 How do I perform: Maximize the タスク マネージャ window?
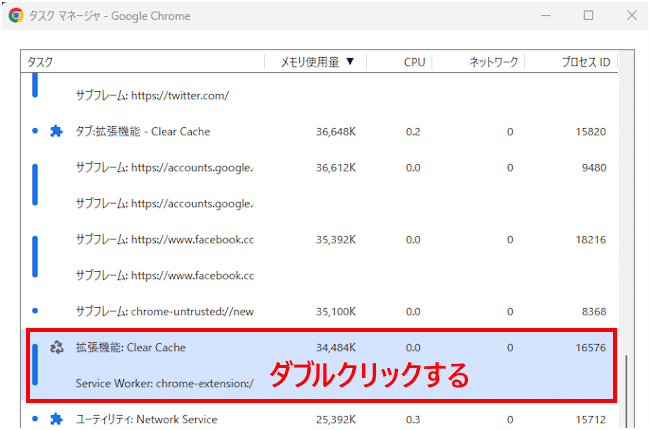588,16
